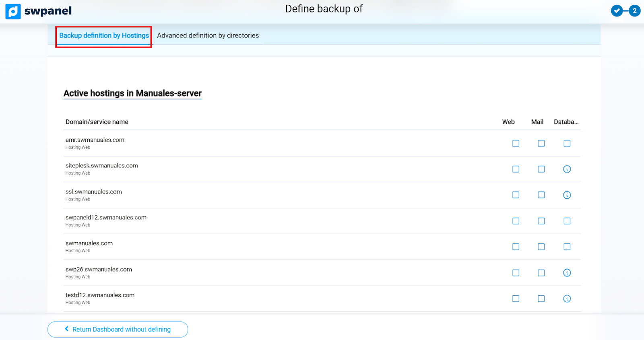
Task: Click database info icon for swp26.swmanuales.com
Action: tap(567, 273)
